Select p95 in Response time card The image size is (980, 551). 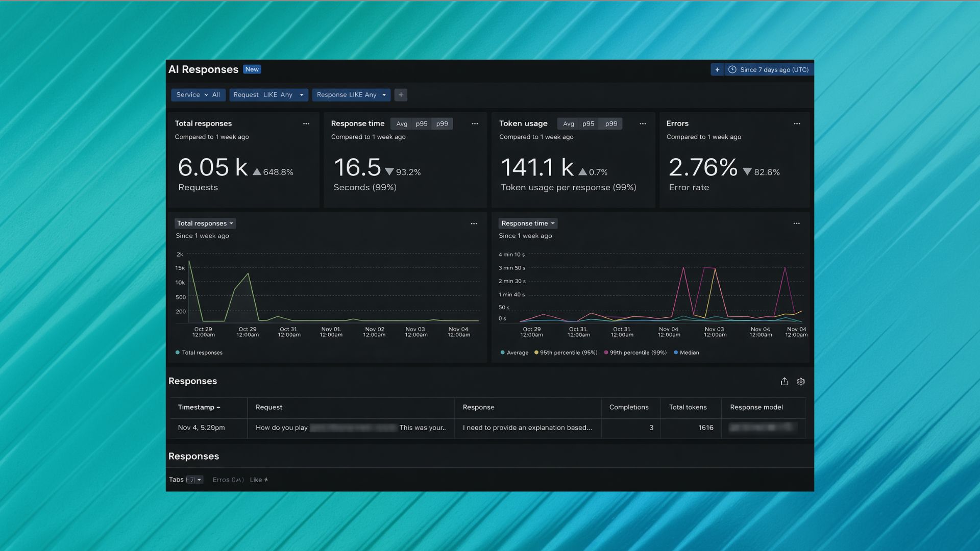tap(421, 124)
